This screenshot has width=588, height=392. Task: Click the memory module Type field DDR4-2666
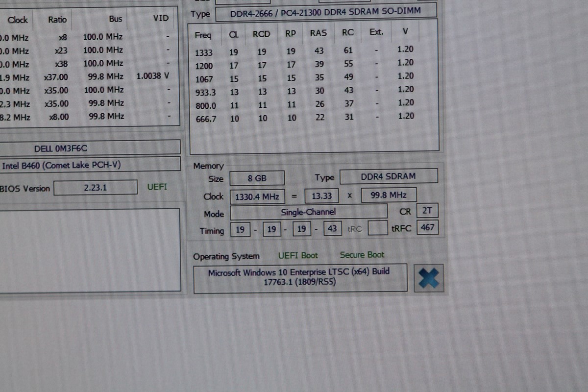[326, 13]
